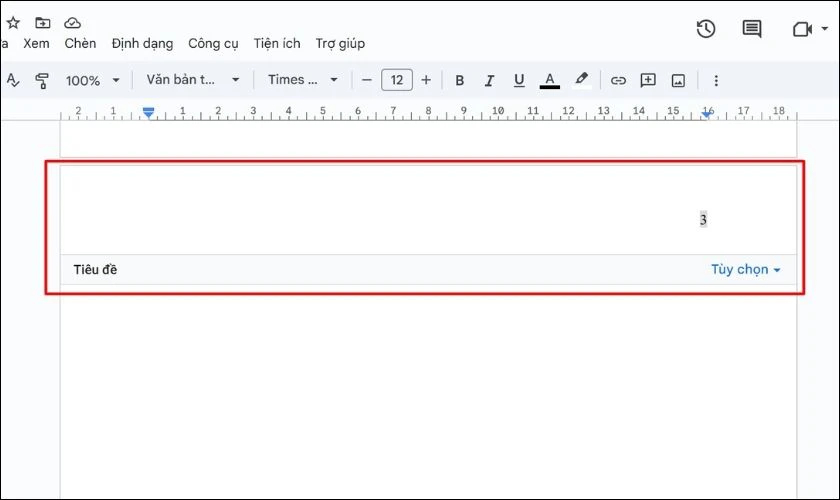Click the move-to-folder icon
Viewport: 840px width, 500px height.
click(42, 23)
